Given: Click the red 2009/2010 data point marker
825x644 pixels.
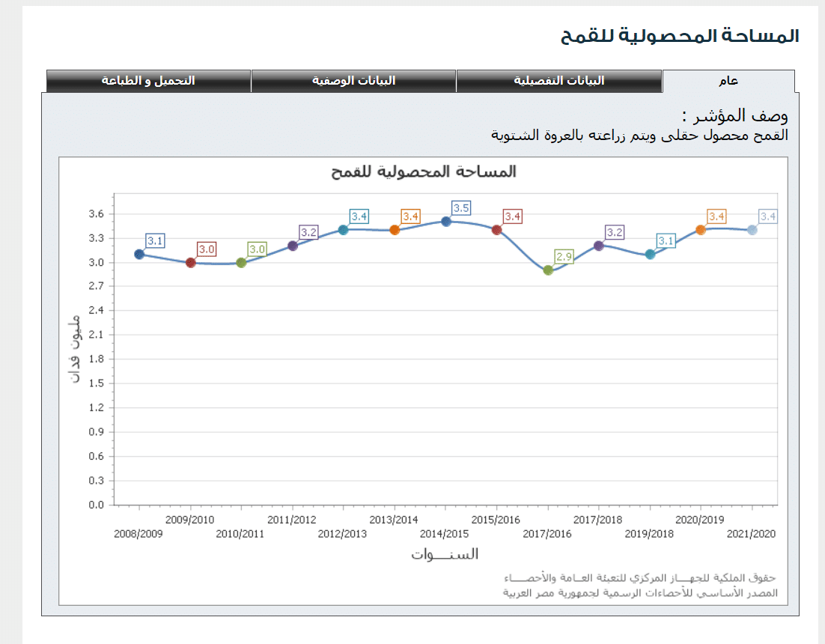Looking at the screenshot, I should click(190, 263).
